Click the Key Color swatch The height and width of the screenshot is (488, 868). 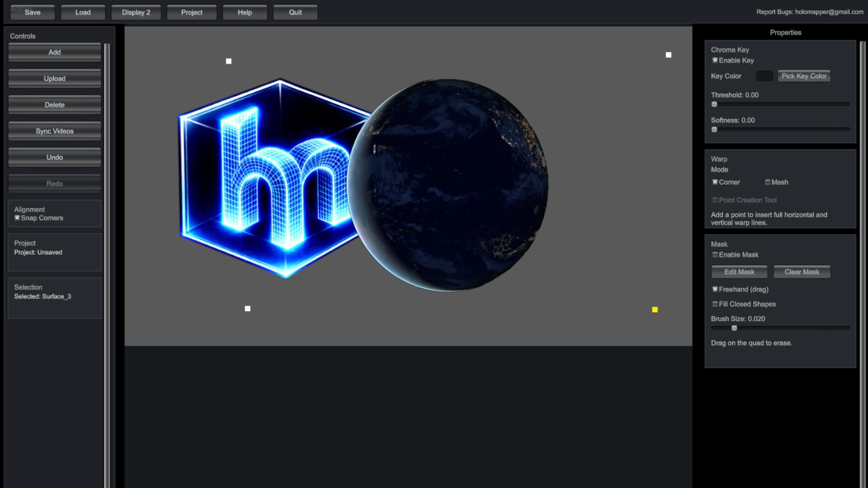764,76
